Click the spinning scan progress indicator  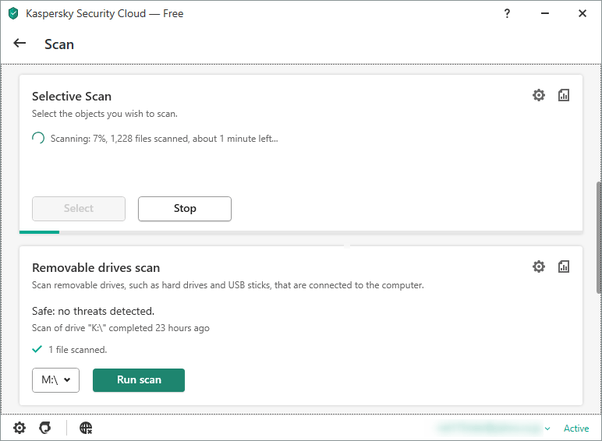(38, 138)
